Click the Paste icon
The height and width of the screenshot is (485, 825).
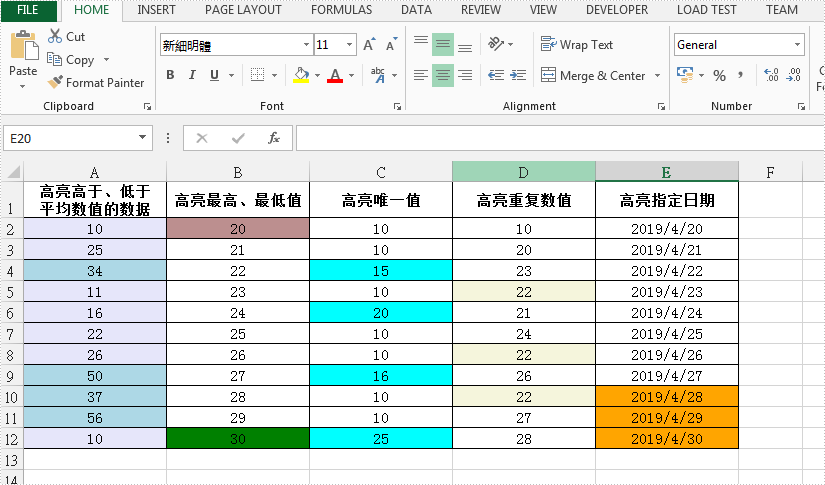click(x=23, y=48)
